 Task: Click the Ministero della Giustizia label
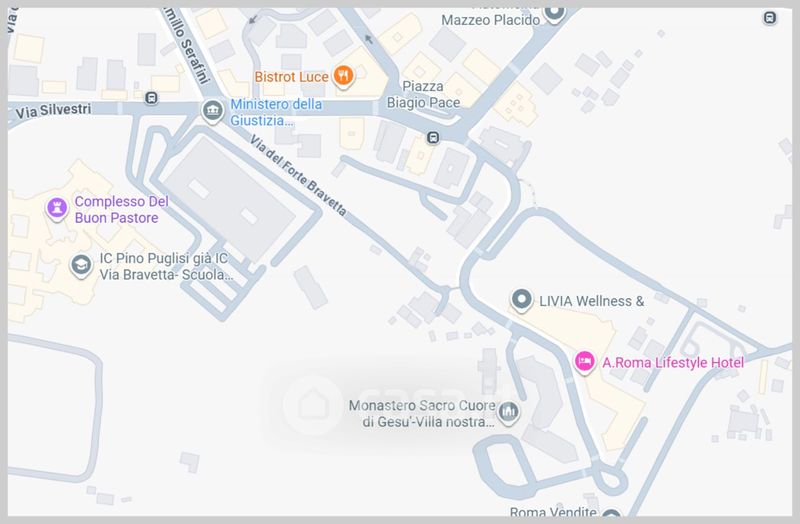pos(276,112)
